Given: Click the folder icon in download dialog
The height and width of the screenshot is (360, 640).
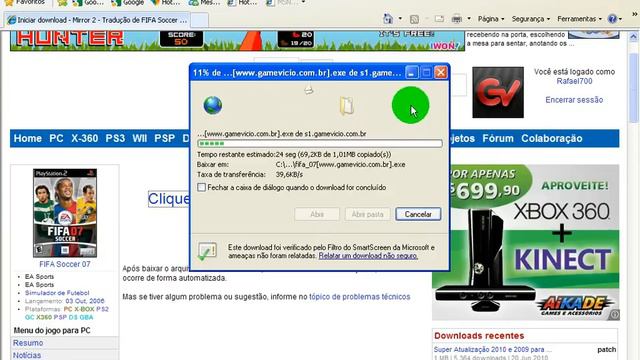Looking at the screenshot, I should coord(347,106).
